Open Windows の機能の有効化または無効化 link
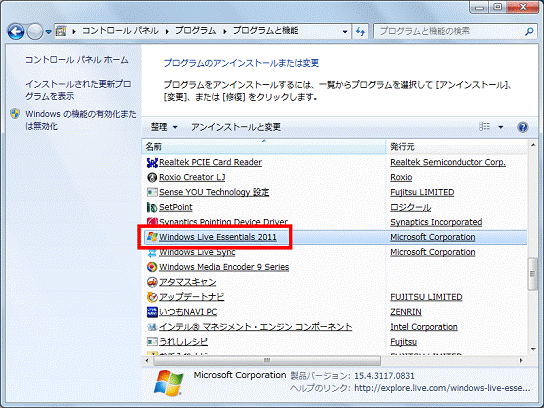 (80, 120)
